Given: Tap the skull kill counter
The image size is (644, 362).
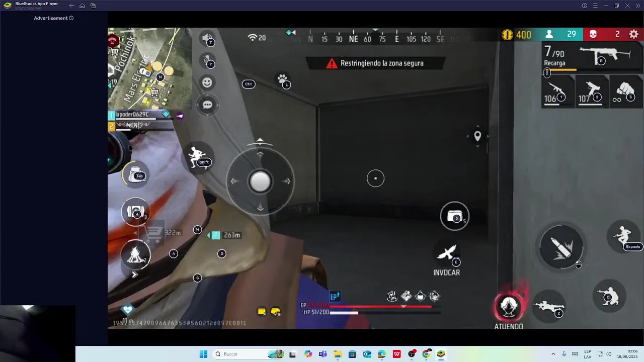Looking at the screenshot, I should (605, 34).
